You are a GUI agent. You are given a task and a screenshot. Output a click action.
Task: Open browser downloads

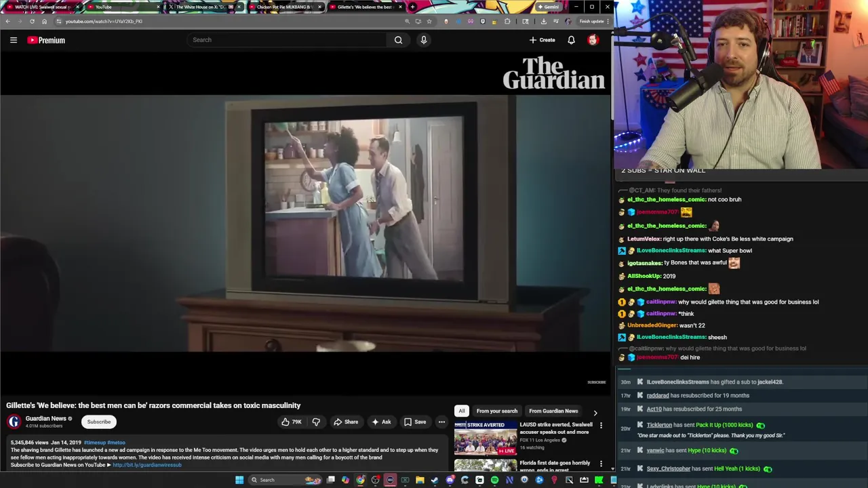coord(543,21)
